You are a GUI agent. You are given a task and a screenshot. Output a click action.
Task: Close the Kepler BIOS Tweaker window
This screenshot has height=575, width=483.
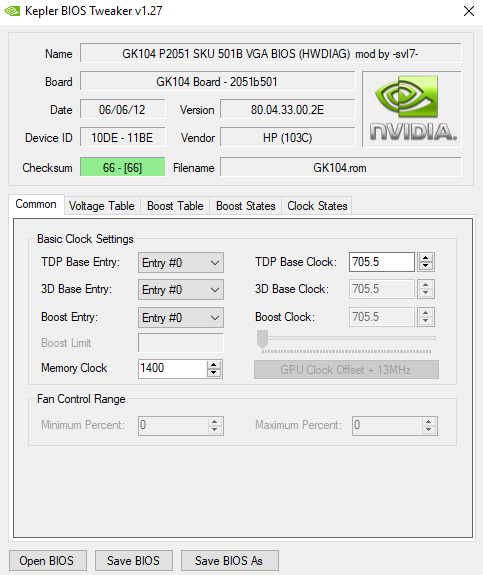tap(469, 11)
